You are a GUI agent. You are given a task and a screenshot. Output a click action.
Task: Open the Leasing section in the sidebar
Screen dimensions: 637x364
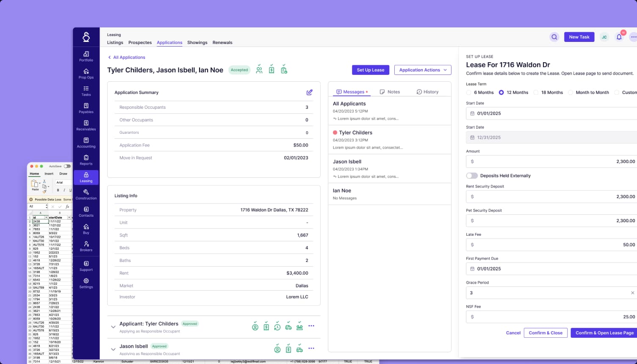point(86,178)
